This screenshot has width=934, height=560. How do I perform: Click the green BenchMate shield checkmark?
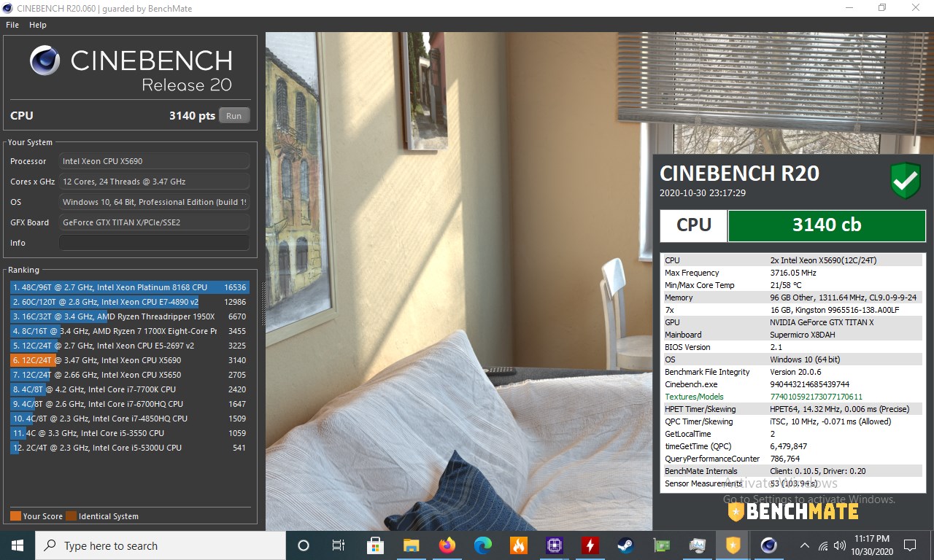tap(906, 181)
